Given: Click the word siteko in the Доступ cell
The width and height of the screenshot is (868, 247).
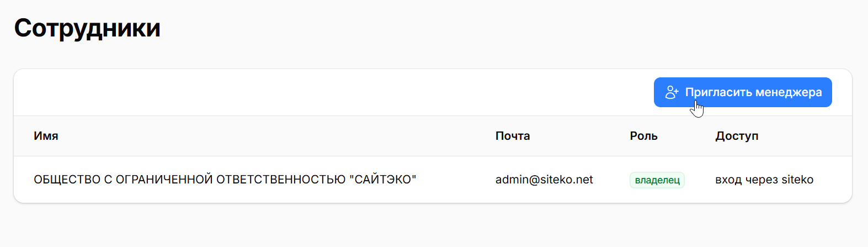Looking at the screenshot, I should tap(796, 180).
